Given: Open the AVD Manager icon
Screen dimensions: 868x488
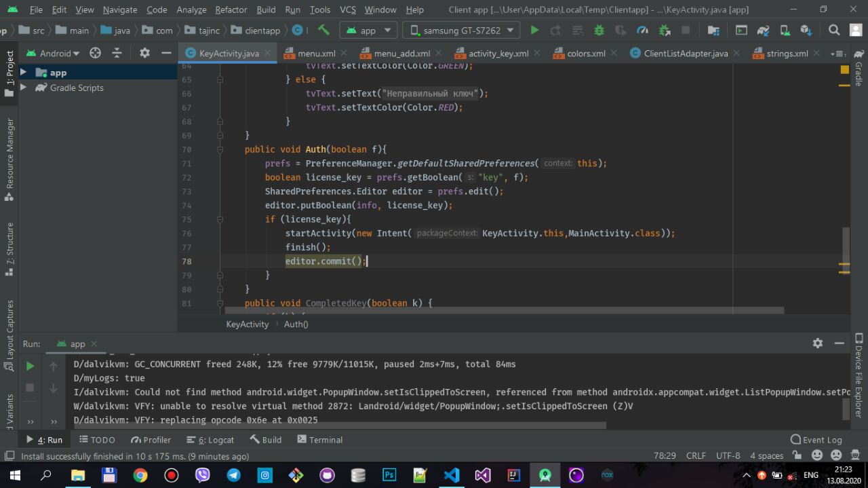Looking at the screenshot, I should [784, 30].
